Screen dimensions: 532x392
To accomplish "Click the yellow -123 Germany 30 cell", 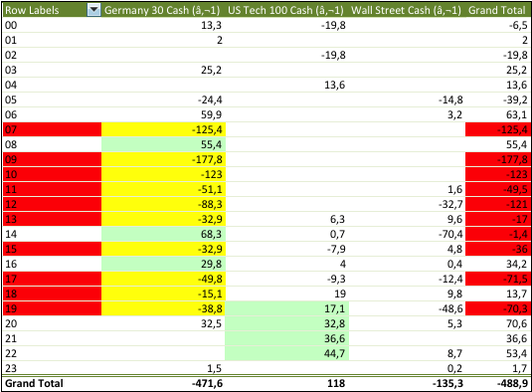I will click(x=163, y=174).
